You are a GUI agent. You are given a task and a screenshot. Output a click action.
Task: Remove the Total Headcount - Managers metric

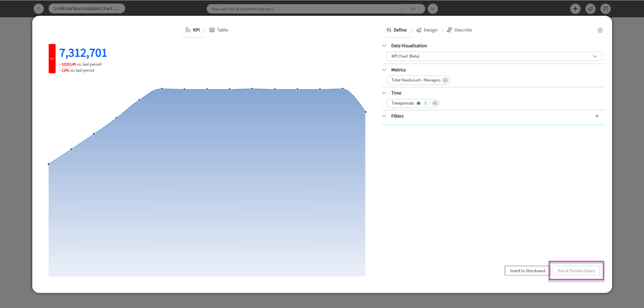pyautogui.click(x=445, y=80)
